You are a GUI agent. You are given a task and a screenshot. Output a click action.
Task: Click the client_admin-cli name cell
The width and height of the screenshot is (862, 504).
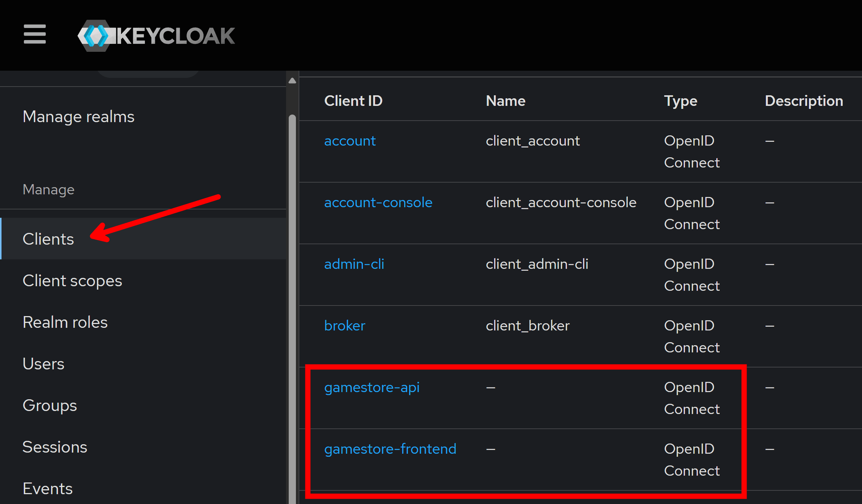[x=537, y=264]
